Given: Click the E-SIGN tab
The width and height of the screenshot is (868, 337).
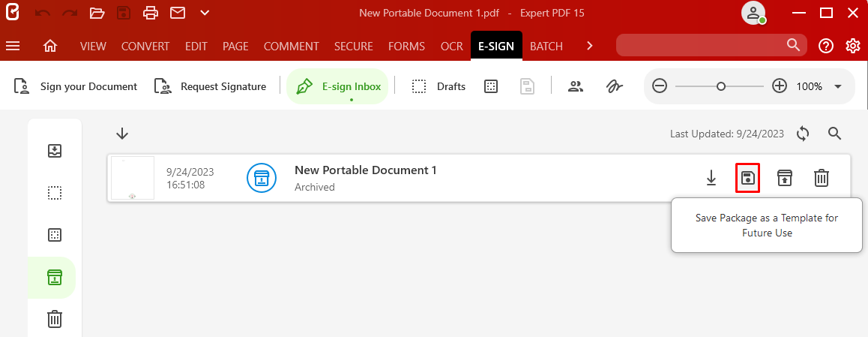Looking at the screenshot, I should tap(496, 47).
